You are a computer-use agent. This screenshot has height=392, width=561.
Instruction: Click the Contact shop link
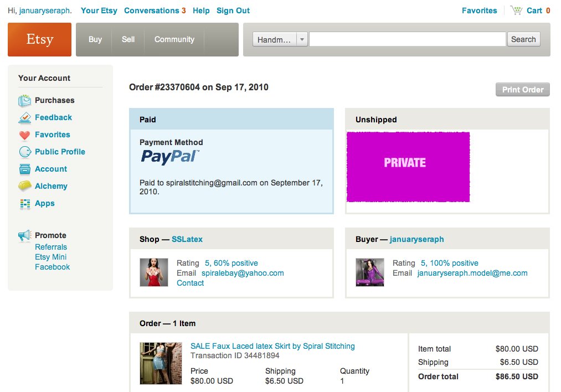click(191, 283)
